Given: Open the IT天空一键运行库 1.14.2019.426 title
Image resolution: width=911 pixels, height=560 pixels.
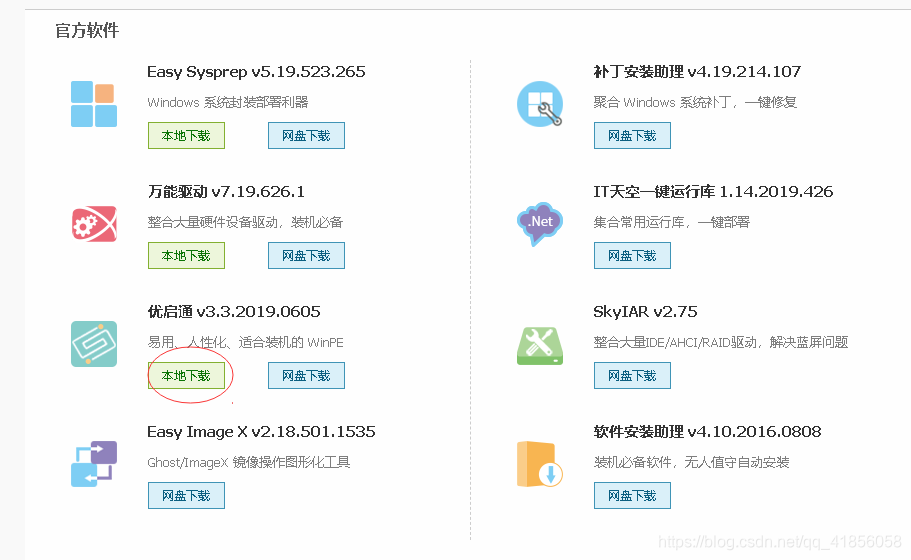Looking at the screenshot, I should click(713, 192).
